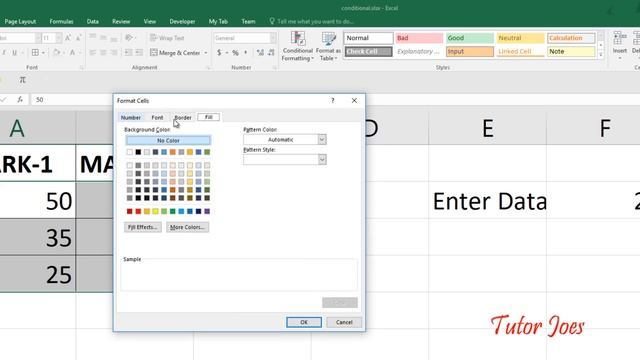Apply the Bad cell style
The height and width of the screenshot is (360, 640).
(419, 38)
